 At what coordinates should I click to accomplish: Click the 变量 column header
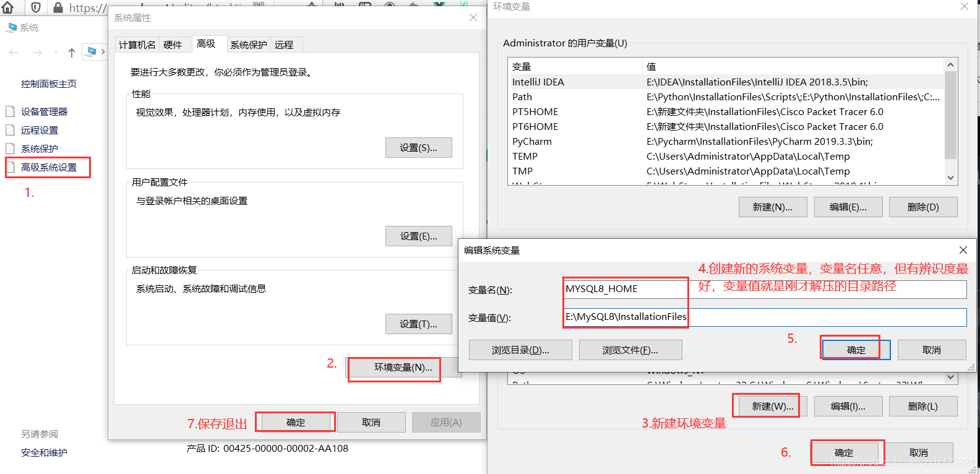(x=575, y=66)
